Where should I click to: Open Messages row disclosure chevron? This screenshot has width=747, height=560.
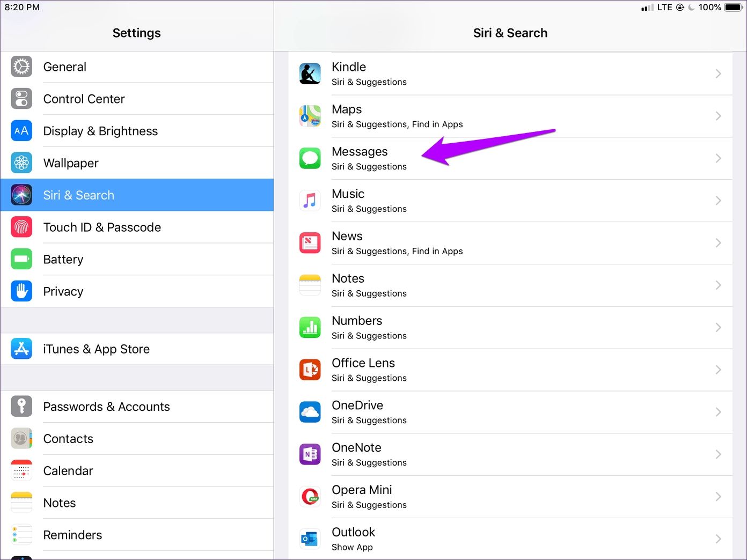(x=719, y=158)
